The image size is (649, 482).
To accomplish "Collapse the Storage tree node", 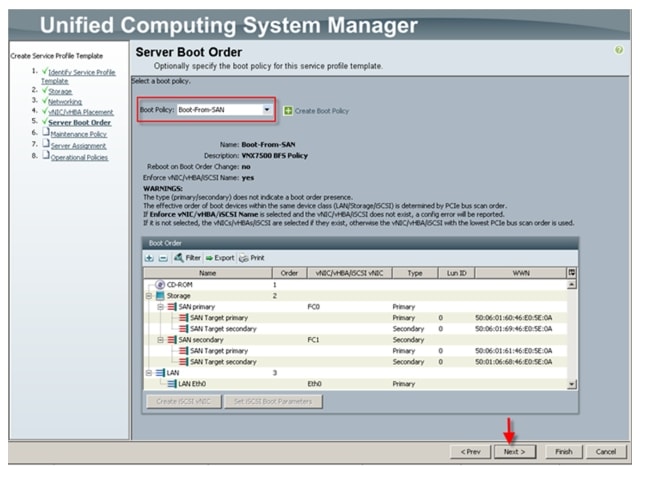I will (149, 296).
